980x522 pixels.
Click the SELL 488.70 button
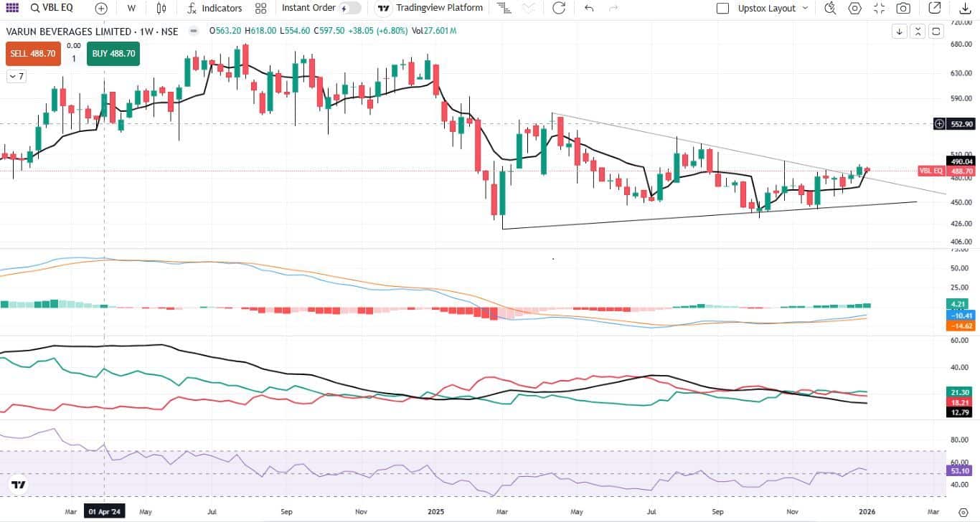[x=33, y=54]
